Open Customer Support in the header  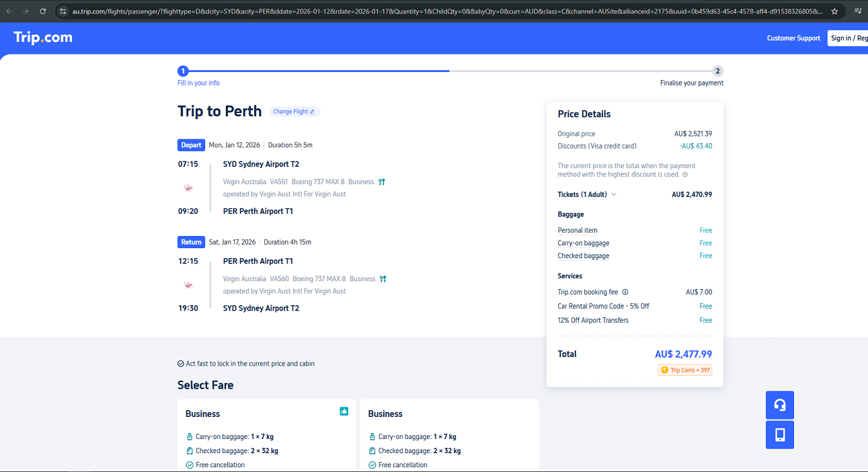(x=793, y=38)
